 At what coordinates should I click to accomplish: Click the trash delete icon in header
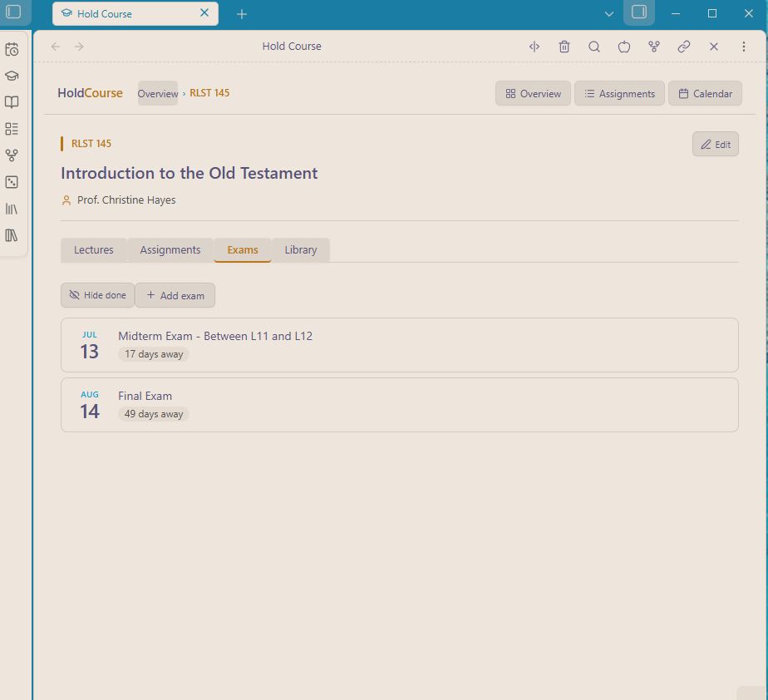pos(564,47)
